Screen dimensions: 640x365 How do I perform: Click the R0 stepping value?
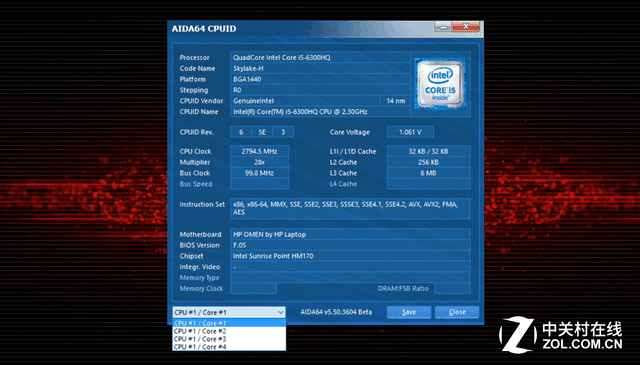click(x=320, y=90)
